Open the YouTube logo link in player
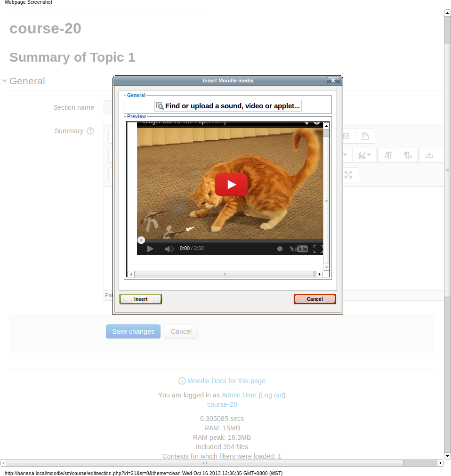The width and height of the screenshot is (451, 476). [298, 249]
